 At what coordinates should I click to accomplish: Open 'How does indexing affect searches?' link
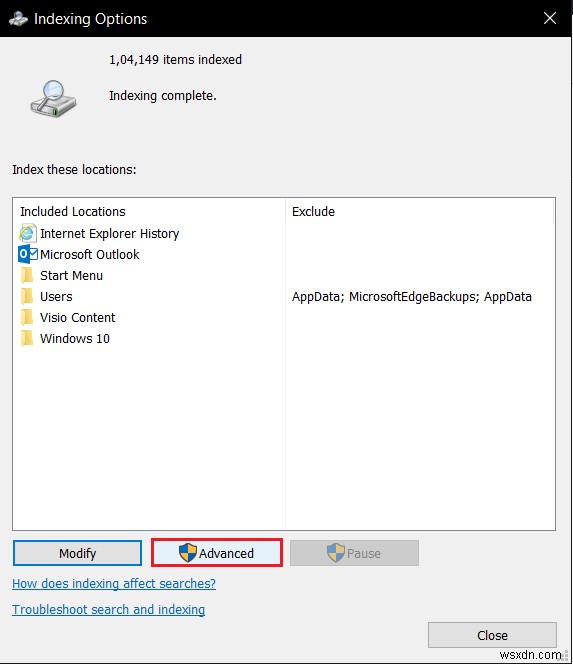click(x=114, y=584)
